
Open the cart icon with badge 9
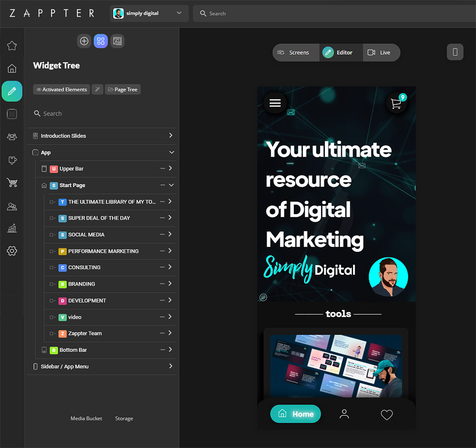(x=396, y=103)
